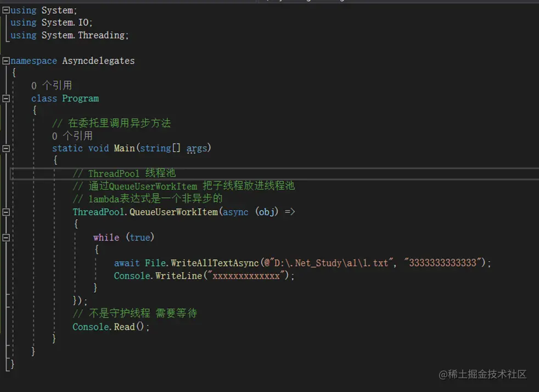Click the 'Program' class name
The image size is (539, 392).
pos(81,99)
